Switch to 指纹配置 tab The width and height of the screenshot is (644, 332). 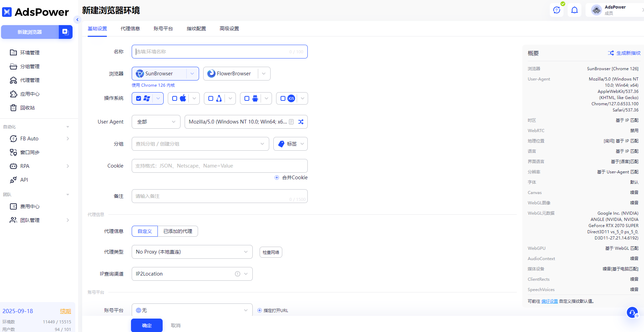tap(196, 29)
